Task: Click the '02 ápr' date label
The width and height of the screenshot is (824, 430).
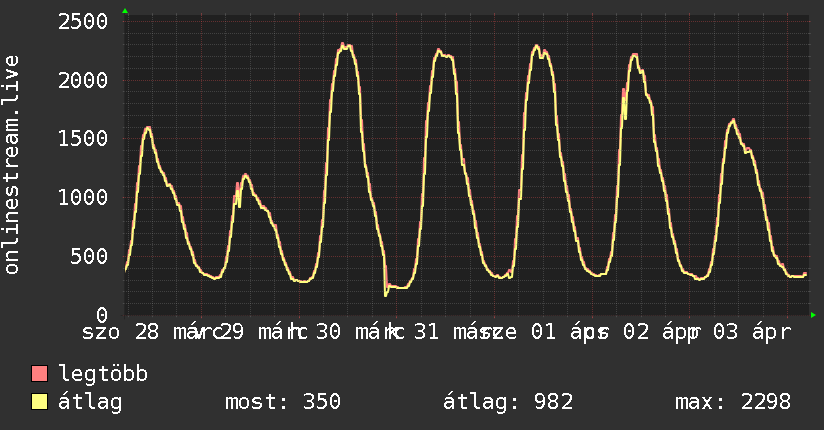Action: tap(661, 332)
